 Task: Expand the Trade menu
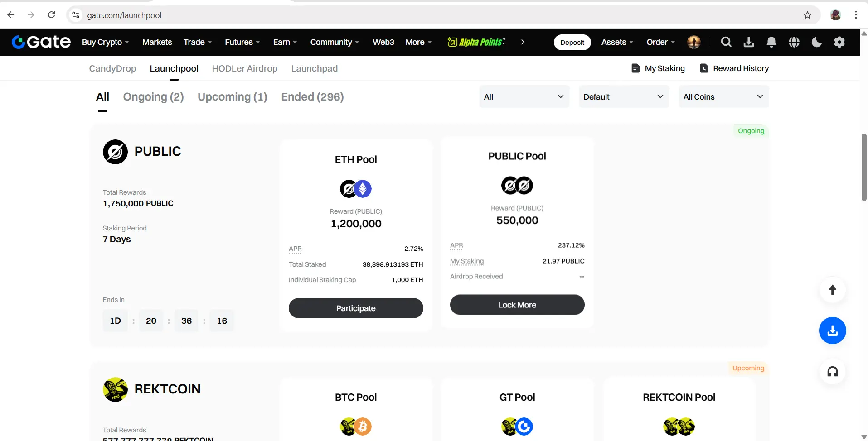[x=198, y=42]
